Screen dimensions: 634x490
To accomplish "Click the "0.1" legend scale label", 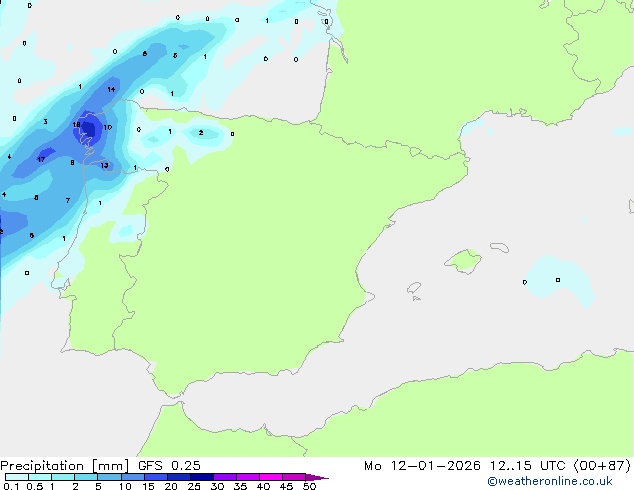I will tap(11, 486).
